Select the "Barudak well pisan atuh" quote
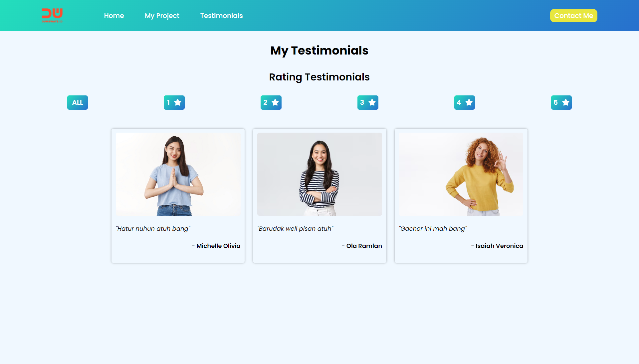The width and height of the screenshot is (639, 364). (295, 229)
